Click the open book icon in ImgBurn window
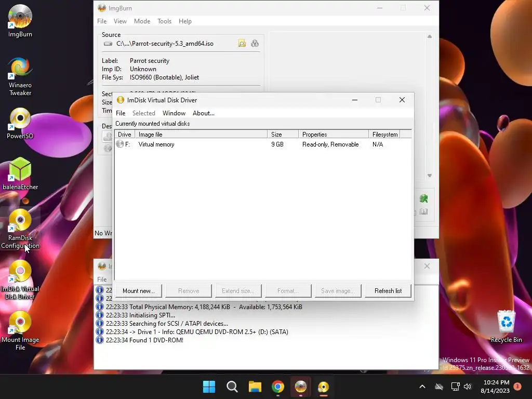 click(423, 212)
